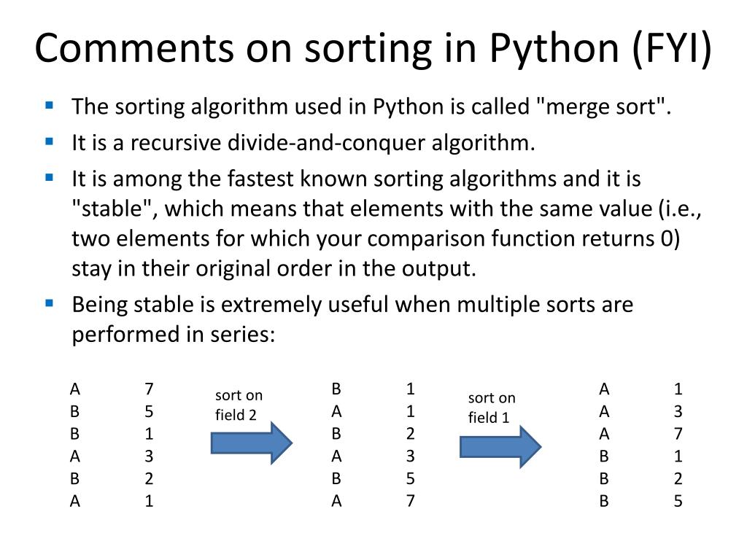Click the number 7 at the bottom of the middle table
The width and height of the screenshot is (747, 560).
tap(410, 501)
